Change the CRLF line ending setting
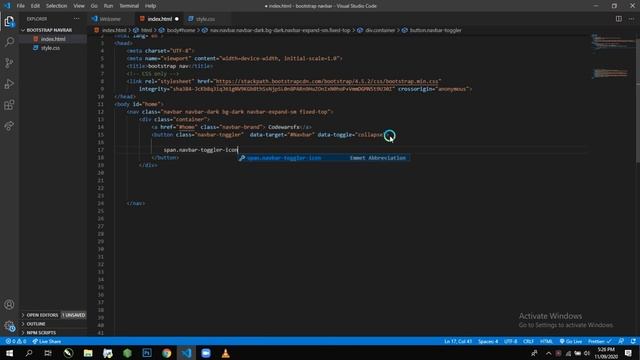Screen dimensions: 640x360 click(x=528, y=341)
